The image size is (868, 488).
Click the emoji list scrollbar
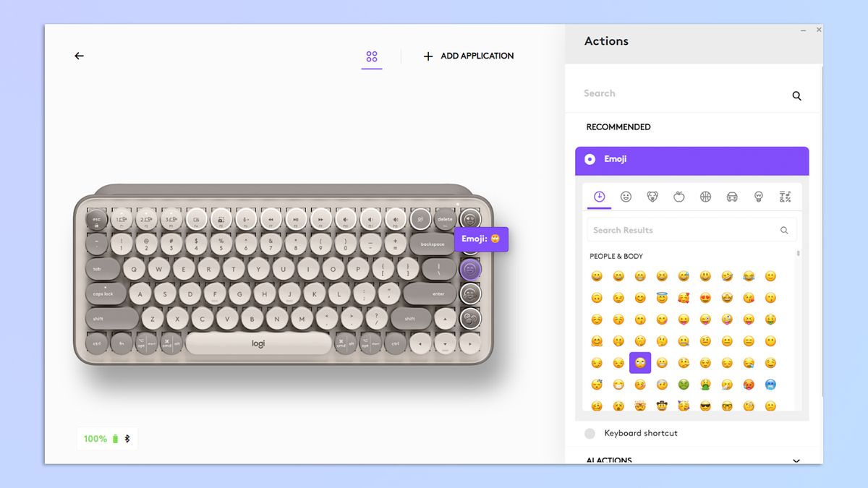pyautogui.click(x=799, y=254)
